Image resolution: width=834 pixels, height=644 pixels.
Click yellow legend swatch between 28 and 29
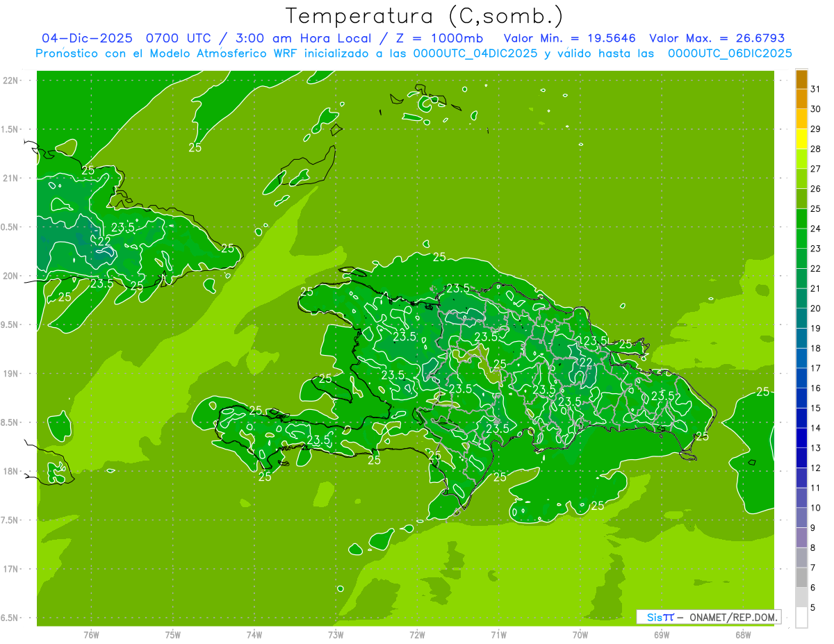pyautogui.click(x=801, y=139)
